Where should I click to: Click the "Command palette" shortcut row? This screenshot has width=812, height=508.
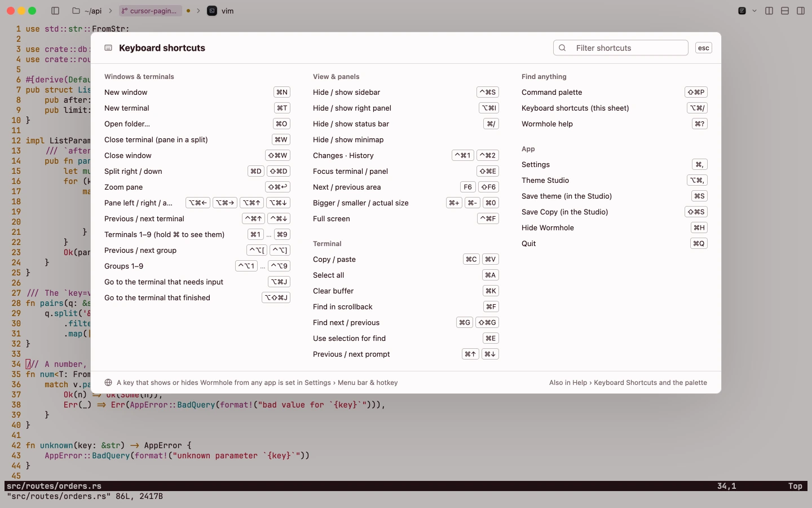pyautogui.click(x=615, y=92)
